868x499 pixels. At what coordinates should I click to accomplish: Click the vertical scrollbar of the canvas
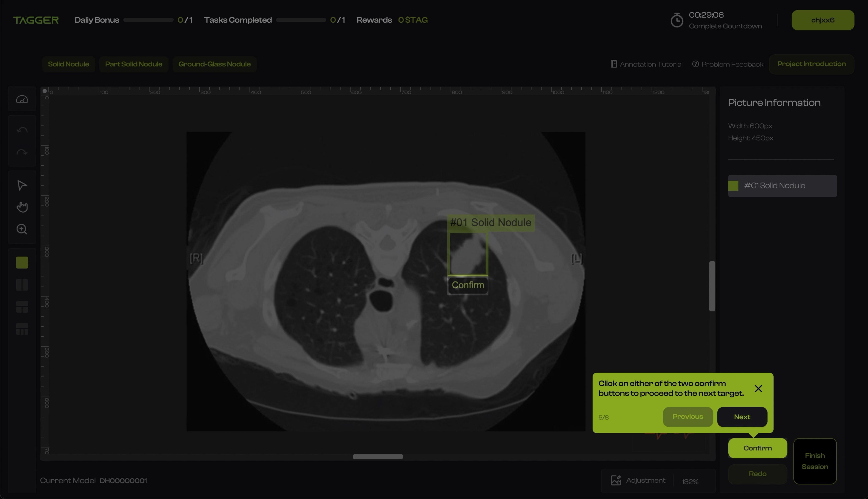[x=712, y=286]
